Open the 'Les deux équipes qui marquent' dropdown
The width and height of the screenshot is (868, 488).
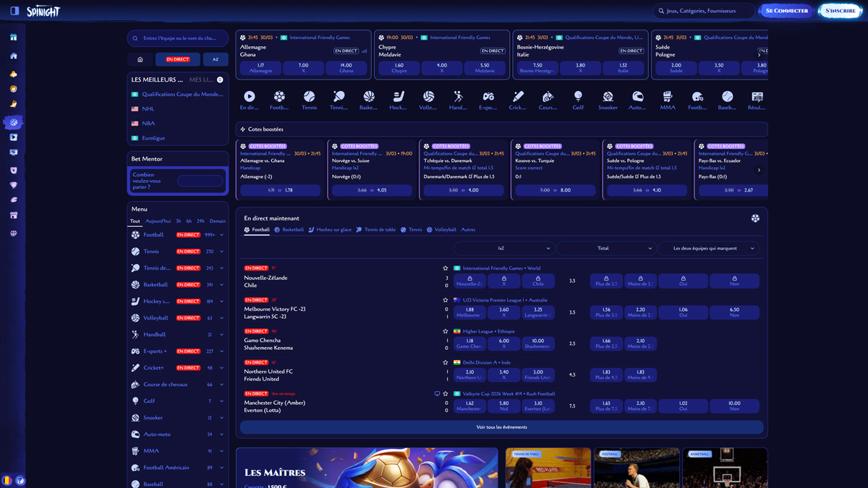point(709,248)
